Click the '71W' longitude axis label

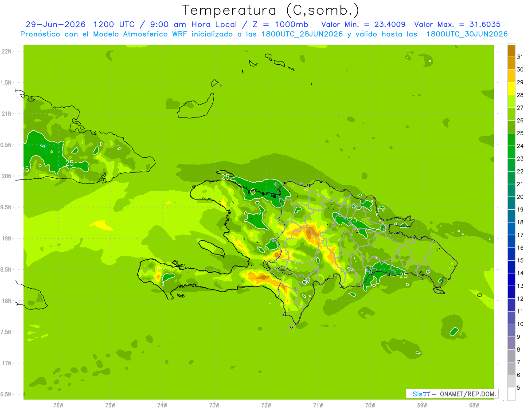[318, 405]
